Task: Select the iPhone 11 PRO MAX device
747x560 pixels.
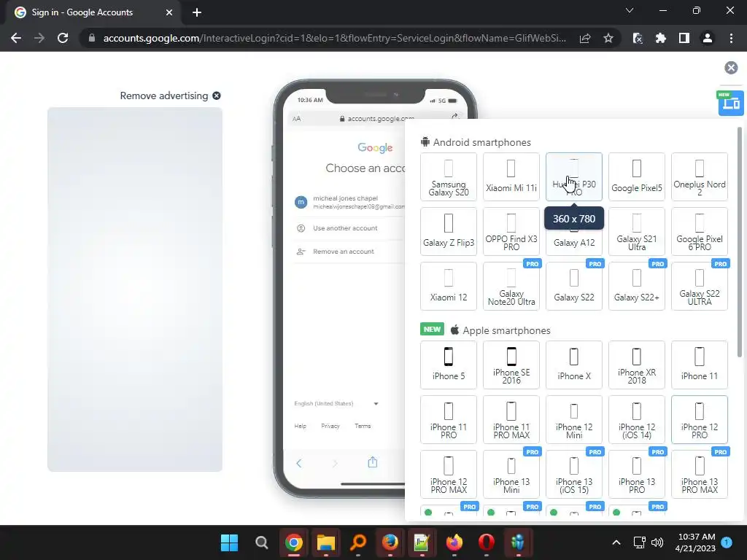Action: click(x=511, y=419)
